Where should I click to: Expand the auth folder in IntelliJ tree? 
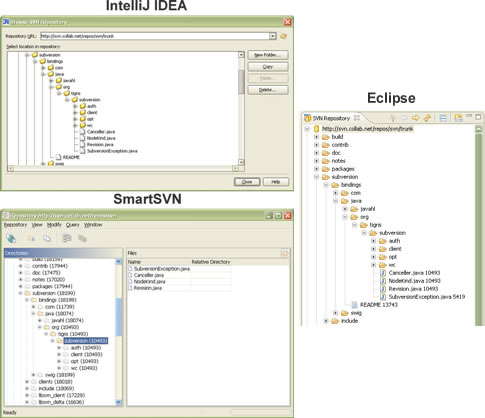tap(75, 106)
